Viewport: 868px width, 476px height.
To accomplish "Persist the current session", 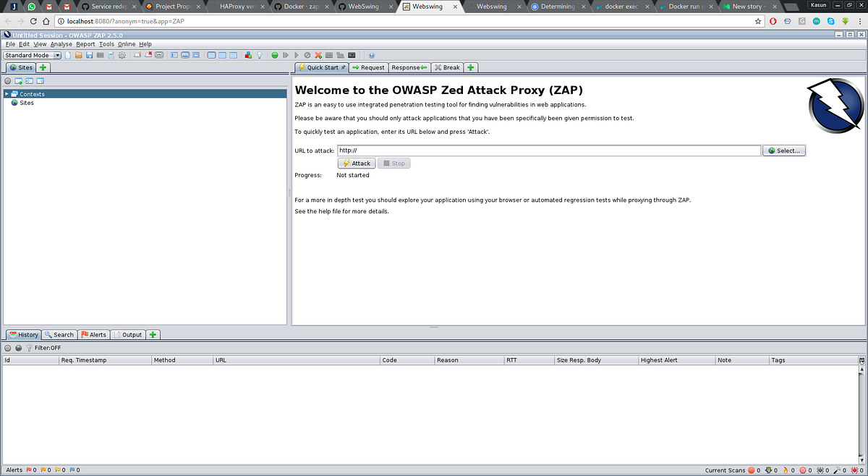I will (89, 55).
